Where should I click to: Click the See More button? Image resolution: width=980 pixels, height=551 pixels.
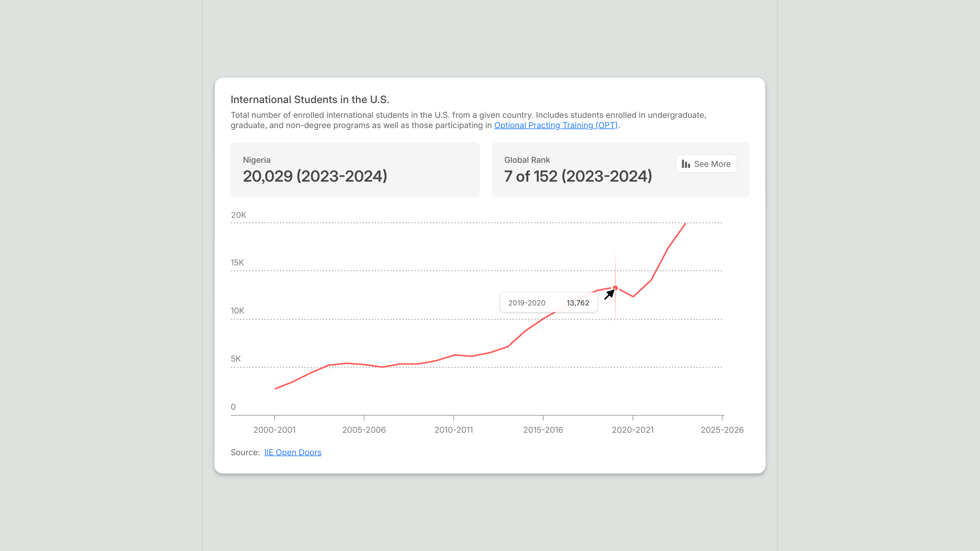click(x=706, y=164)
